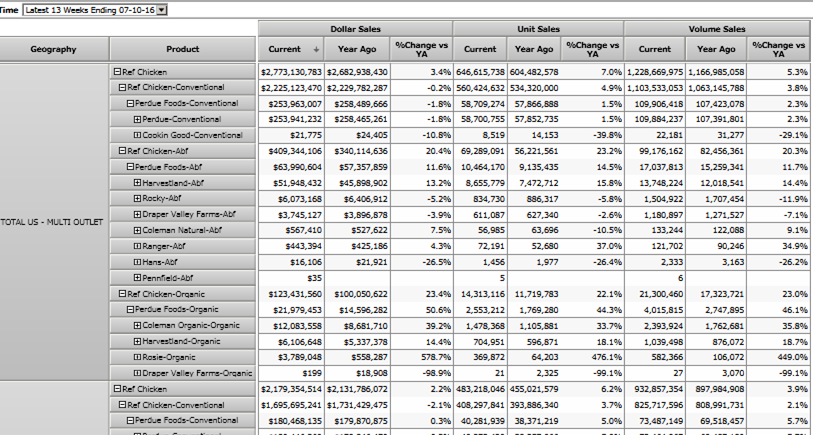
Task: Expand Draper Valley Farms-Abf plus icon
Action: click(x=137, y=214)
